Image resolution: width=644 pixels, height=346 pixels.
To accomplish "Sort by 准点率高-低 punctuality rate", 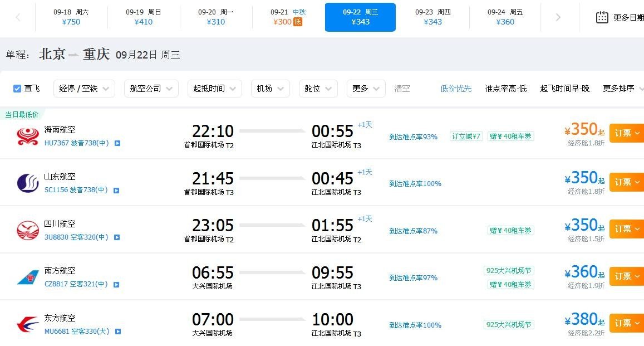I will coord(506,89).
